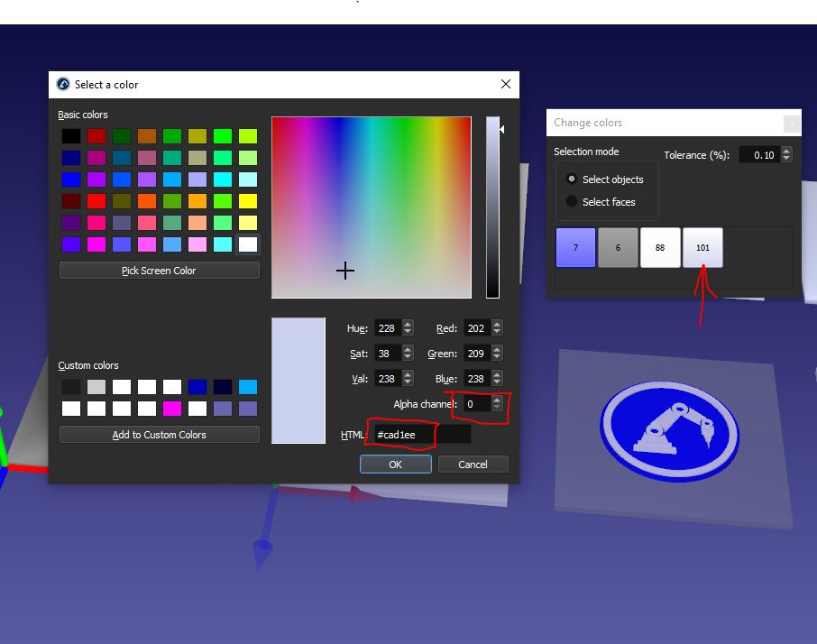Close the Change colors panel
This screenshot has height=644, width=817.
coord(791,124)
